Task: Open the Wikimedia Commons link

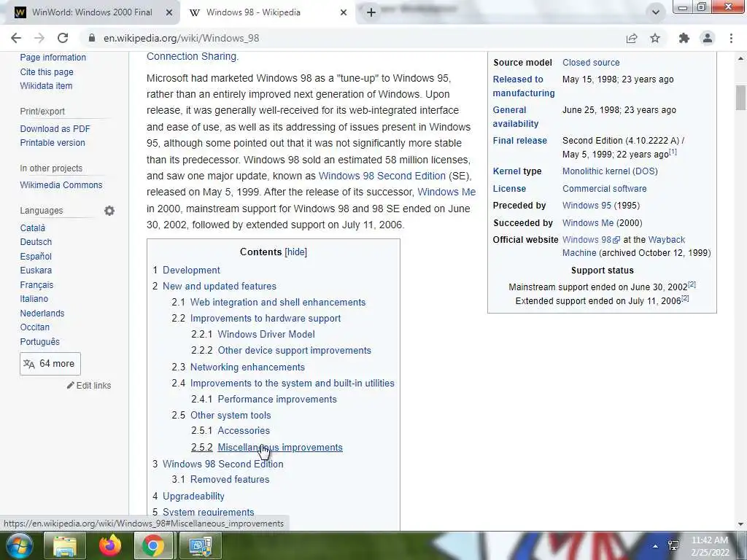Action: point(61,184)
